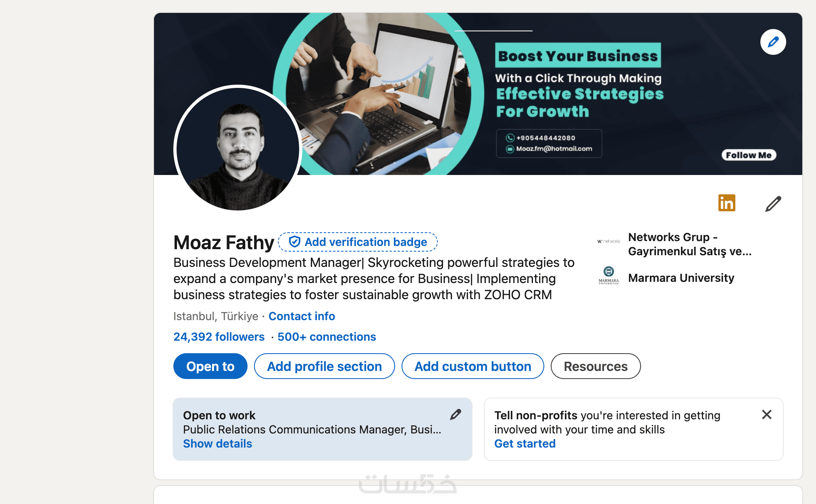This screenshot has height=504, width=816.
Task: Open the Networks Grup company logo
Action: pyautogui.click(x=608, y=241)
